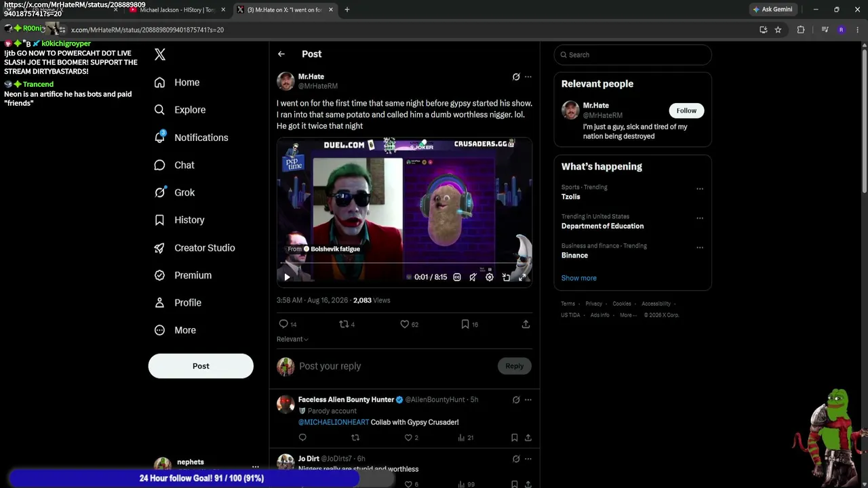Open more options for the Tzolis trend
The height and width of the screenshot is (488, 868).
coord(700,189)
